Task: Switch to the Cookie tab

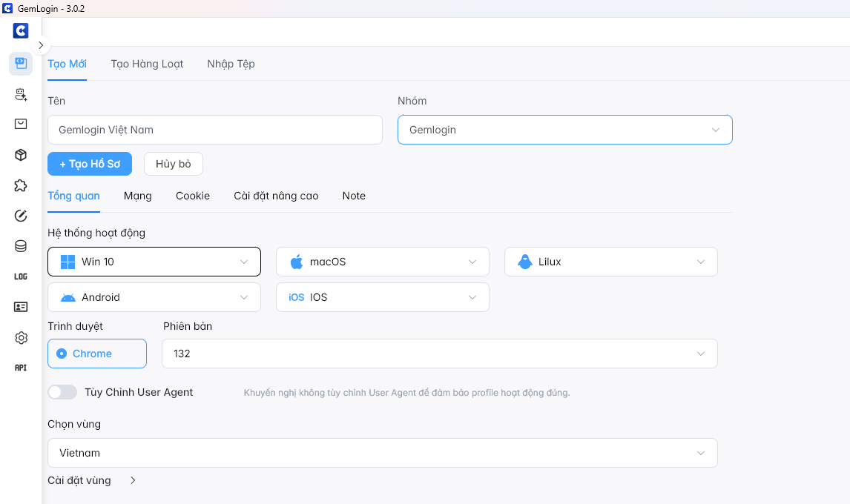Action: coord(193,196)
